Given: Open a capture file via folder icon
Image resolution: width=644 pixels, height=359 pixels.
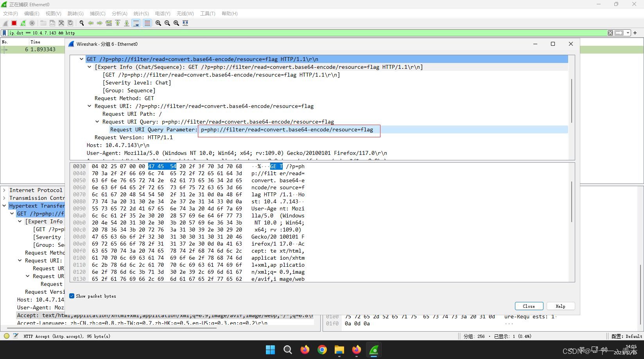Looking at the screenshot, I should coord(43,23).
